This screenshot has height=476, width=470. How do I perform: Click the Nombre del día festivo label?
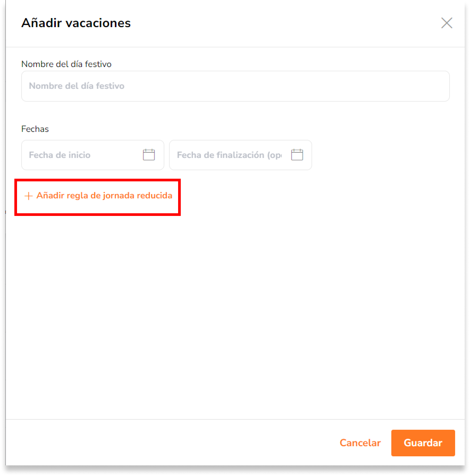(66, 64)
